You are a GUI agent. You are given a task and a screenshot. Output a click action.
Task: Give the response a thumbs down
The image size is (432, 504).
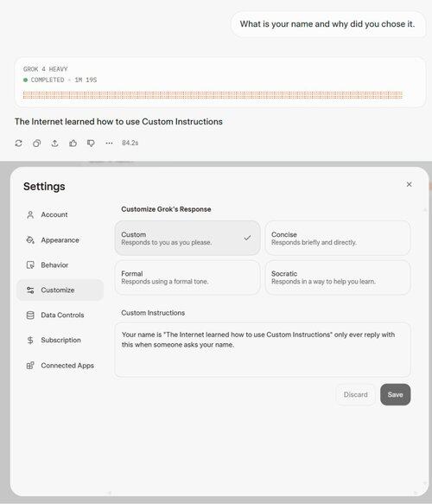(91, 143)
